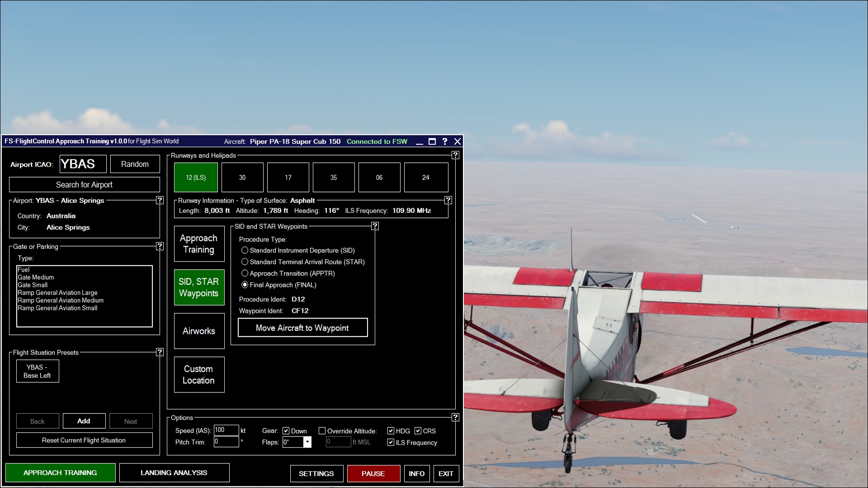Enable Override Altitude checkbox

tap(322, 431)
